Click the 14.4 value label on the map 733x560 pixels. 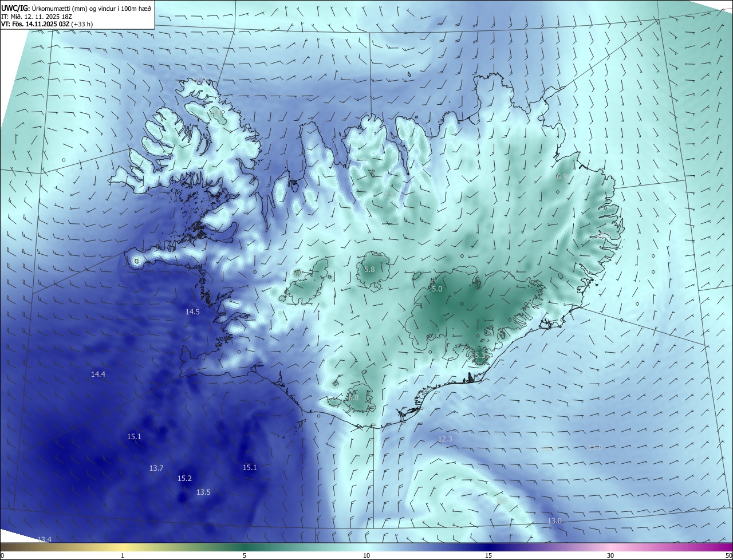tap(98, 374)
